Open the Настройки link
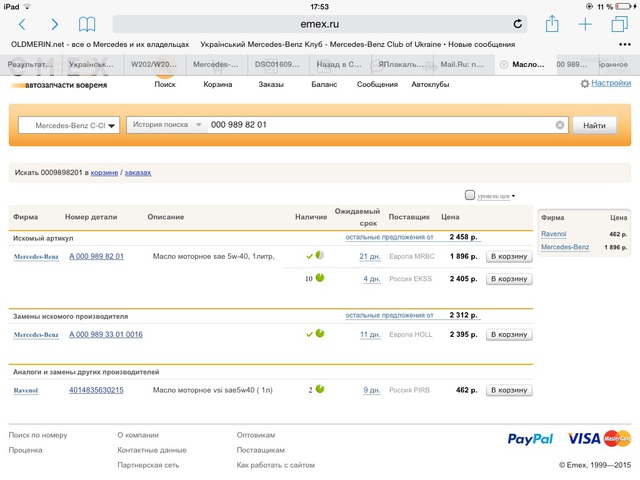The height and width of the screenshot is (480, 640). click(611, 83)
